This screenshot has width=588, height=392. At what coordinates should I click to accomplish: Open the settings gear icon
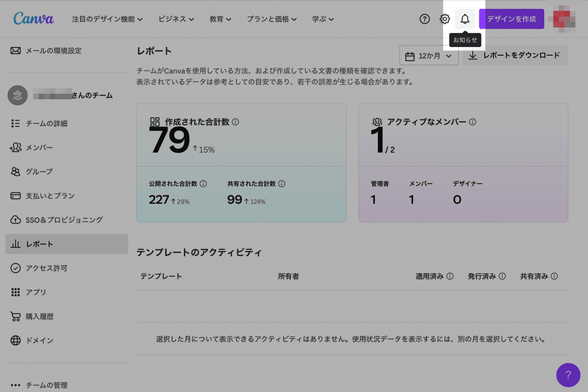(x=445, y=19)
